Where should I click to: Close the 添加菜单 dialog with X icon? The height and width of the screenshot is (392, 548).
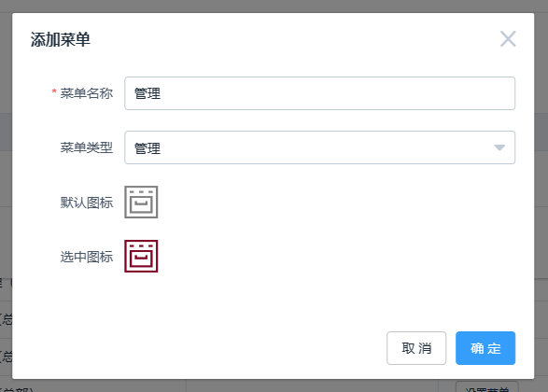(508, 38)
